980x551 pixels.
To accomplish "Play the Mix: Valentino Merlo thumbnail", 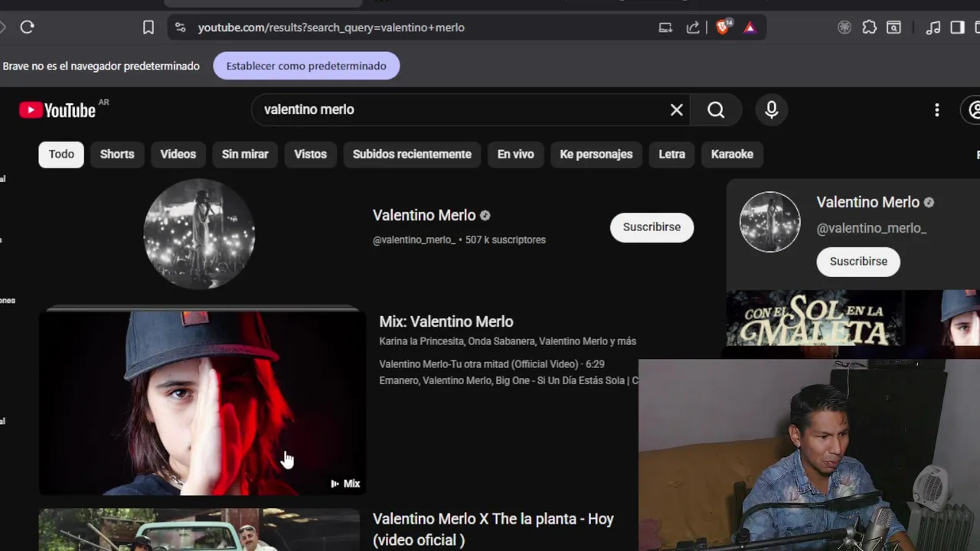I will click(x=202, y=403).
